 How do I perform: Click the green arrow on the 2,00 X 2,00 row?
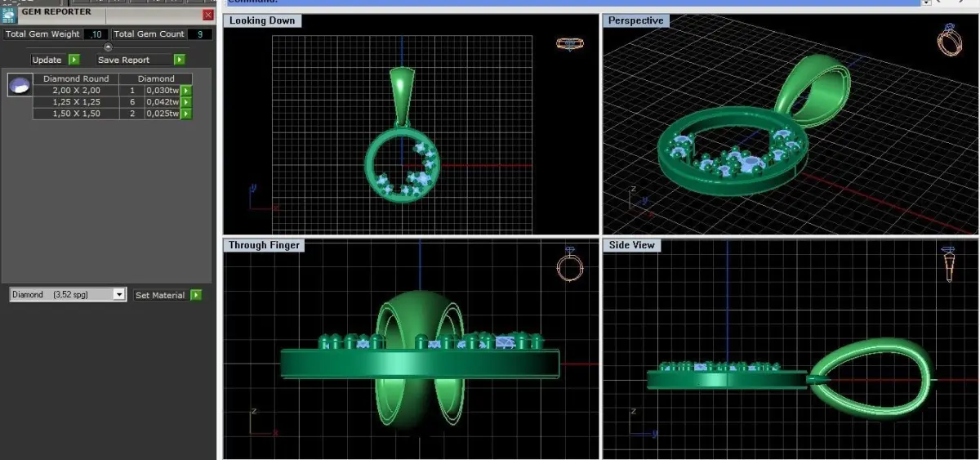coord(186,91)
